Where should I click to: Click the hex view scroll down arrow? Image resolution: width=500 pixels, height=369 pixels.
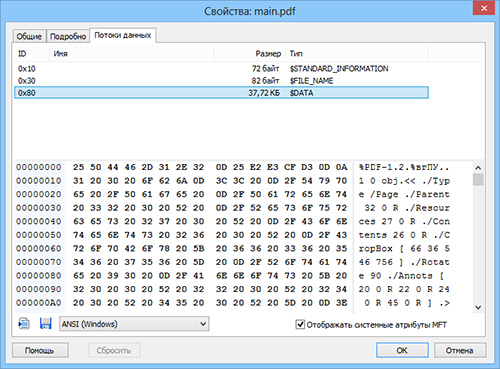pos(478,307)
